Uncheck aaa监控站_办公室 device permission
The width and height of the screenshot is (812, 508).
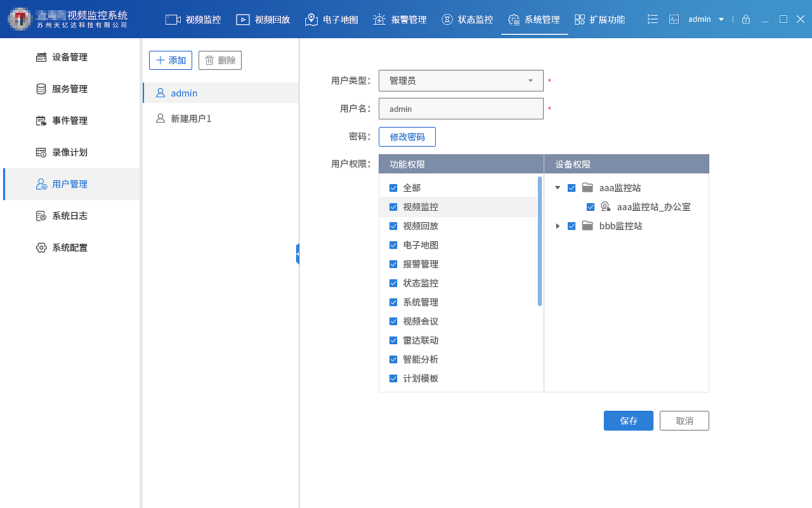pyautogui.click(x=591, y=206)
